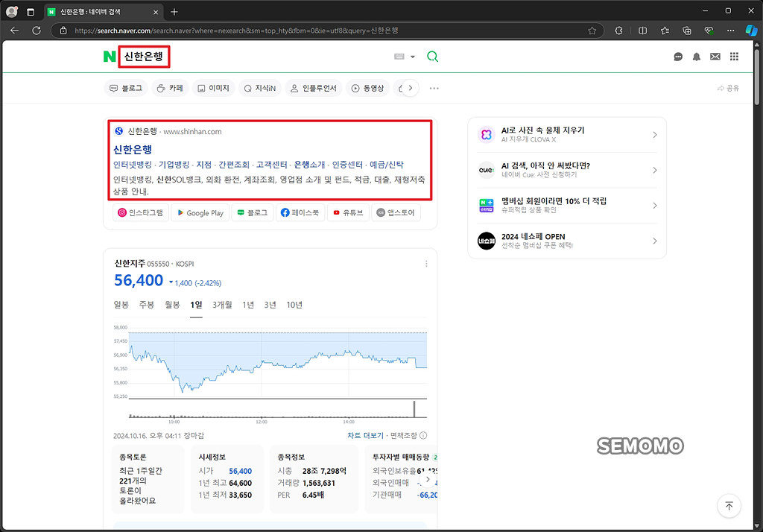763x532 pixels.
Task: Show more search tabs with right arrow
Action: tap(411, 88)
